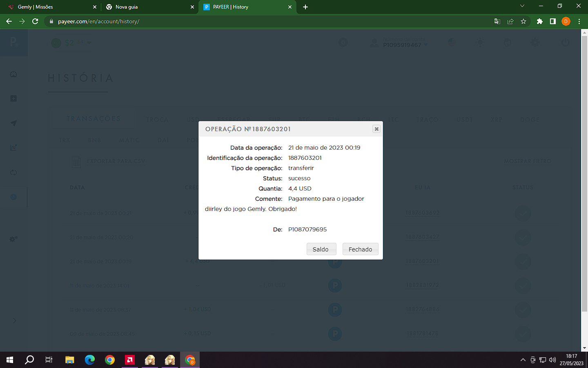This screenshot has width=588, height=368.
Task: Select the LTC currency tab
Action: pos(393,120)
